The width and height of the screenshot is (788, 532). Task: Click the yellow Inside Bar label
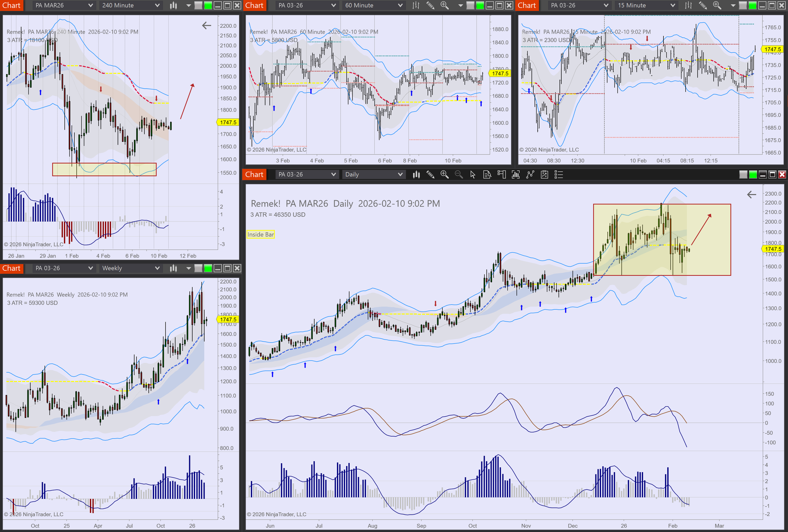click(x=260, y=234)
